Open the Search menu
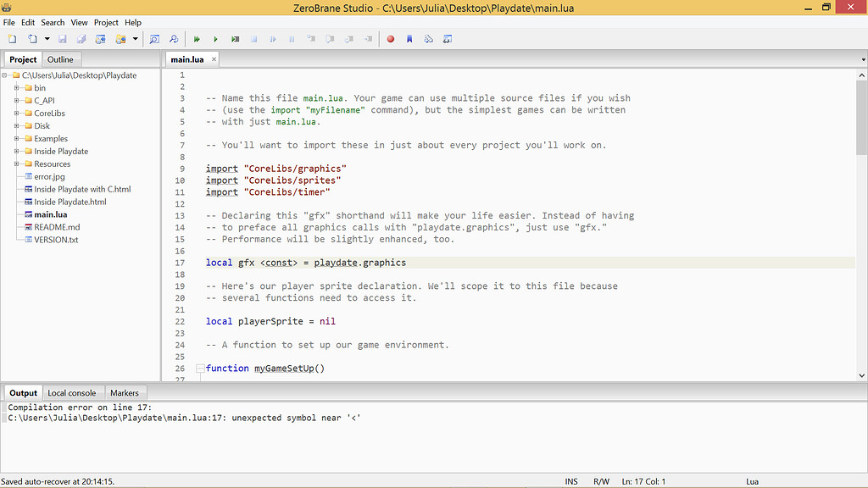 tap(53, 22)
